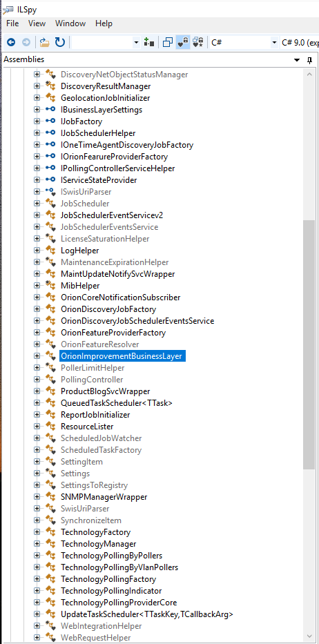Screen dimensions: 319x644
Task: Click the manage assembly lists icon
Action: (149, 42)
